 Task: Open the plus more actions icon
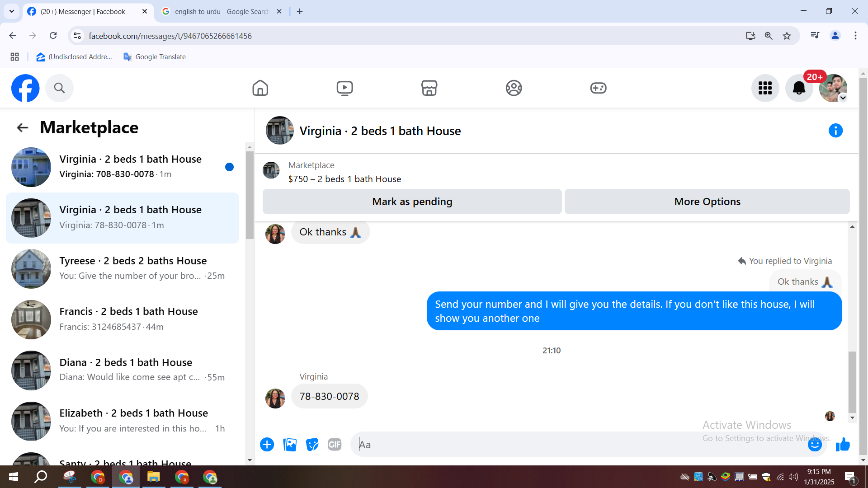(x=267, y=445)
